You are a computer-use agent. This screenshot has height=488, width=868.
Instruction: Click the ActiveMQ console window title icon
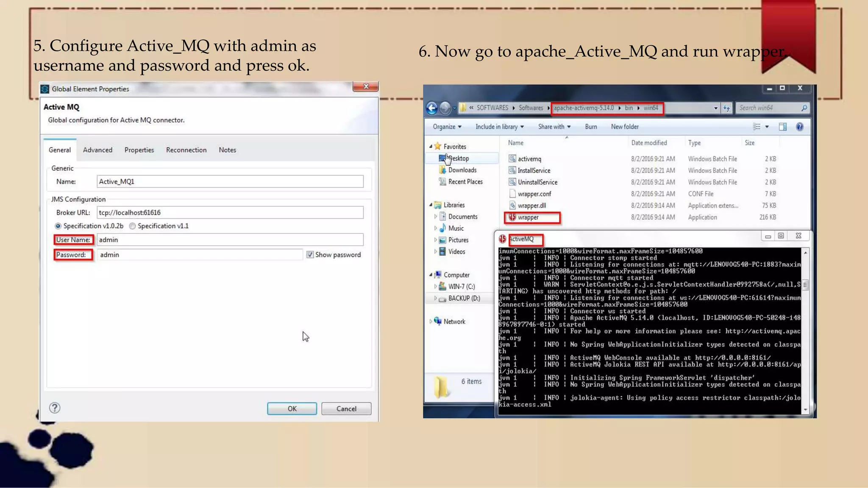click(503, 239)
